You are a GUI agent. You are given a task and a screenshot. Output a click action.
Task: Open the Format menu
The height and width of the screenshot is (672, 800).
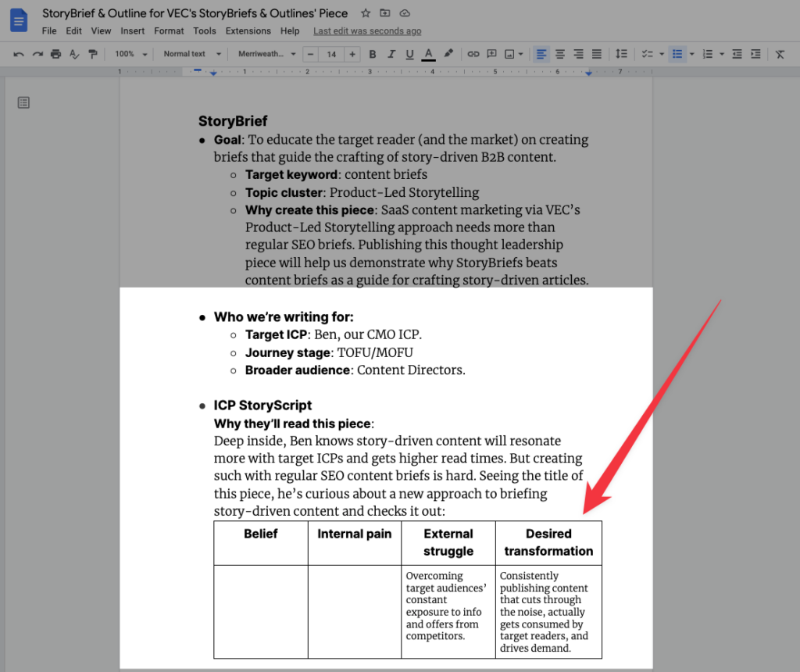click(x=169, y=31)
